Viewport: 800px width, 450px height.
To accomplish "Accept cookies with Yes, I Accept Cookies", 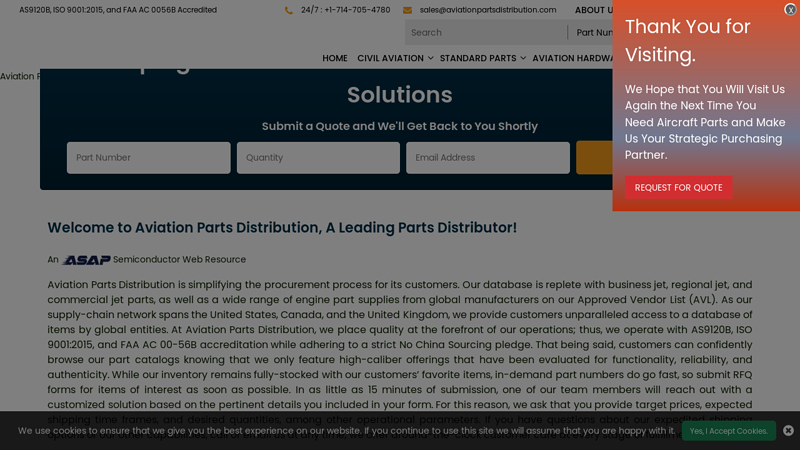I will 729,431.
